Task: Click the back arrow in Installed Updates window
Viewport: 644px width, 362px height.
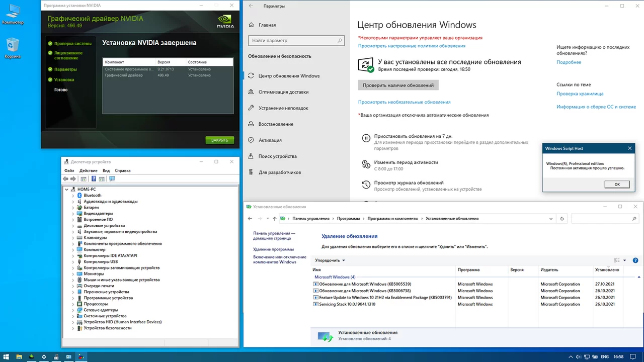Action: click(x=250, y=219)
